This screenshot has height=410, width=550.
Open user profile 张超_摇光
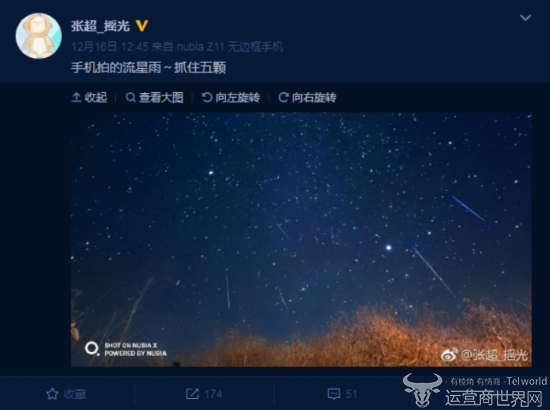tap(100, 26)
